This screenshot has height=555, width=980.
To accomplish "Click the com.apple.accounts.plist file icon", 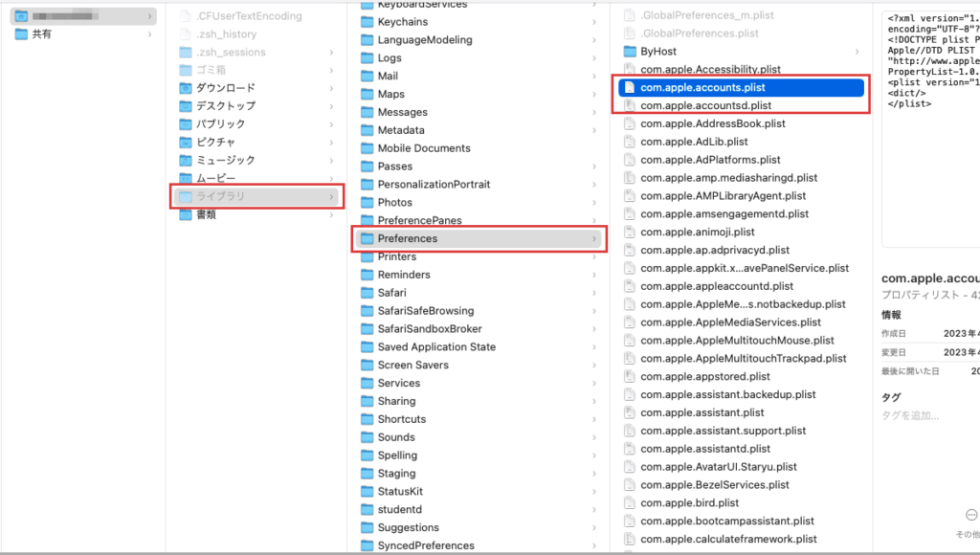I will pos(630,88).
